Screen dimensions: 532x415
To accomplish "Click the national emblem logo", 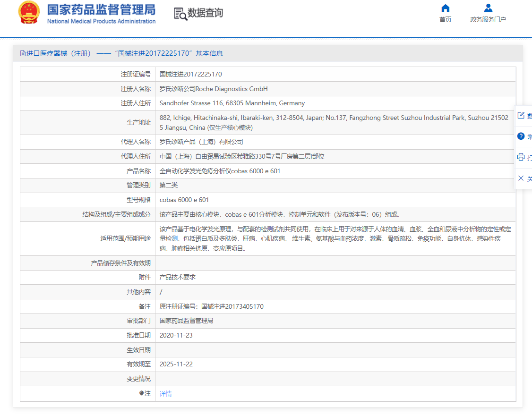I will 29,13.
